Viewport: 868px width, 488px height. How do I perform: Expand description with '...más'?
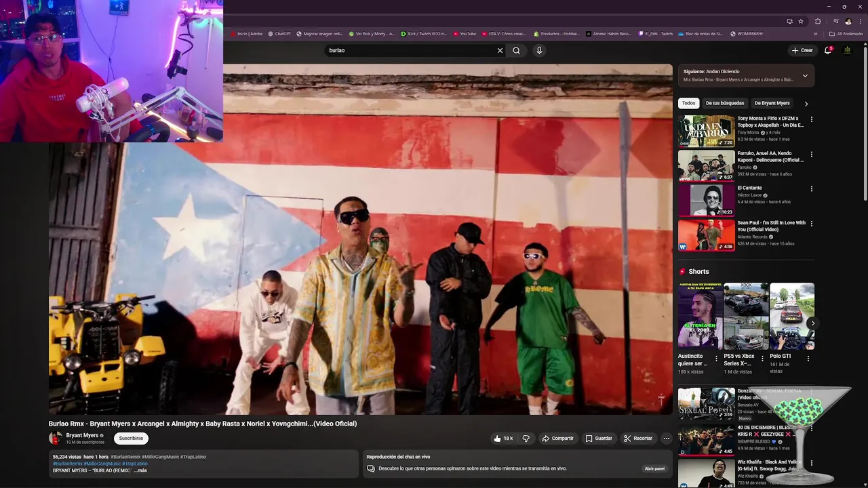(x=140, y=470)
